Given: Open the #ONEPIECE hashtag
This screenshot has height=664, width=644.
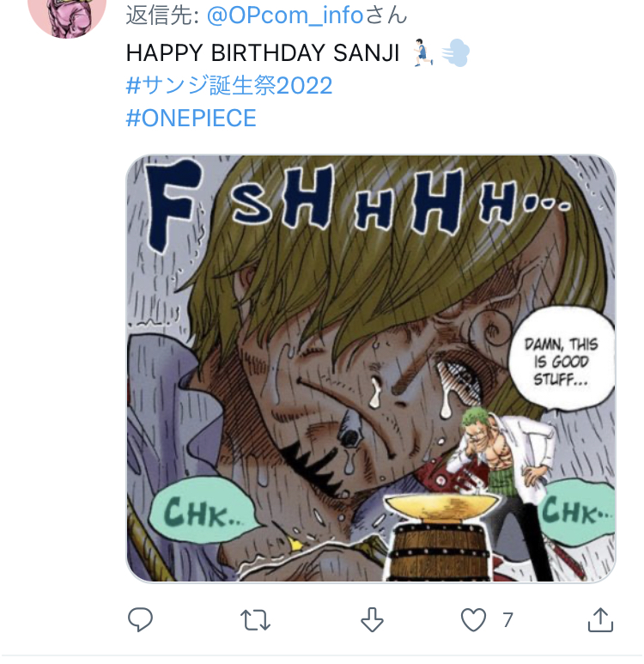Looking at the screenshot, I should coord(191,118).
